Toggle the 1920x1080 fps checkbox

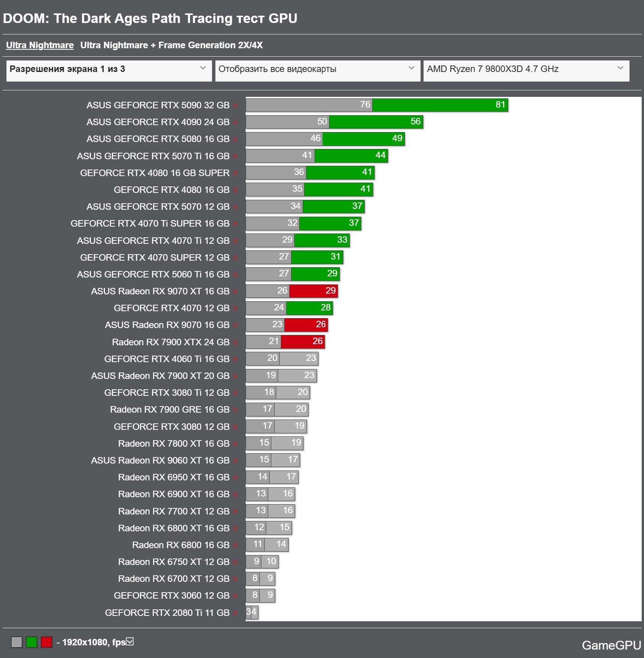click(130, 641)
